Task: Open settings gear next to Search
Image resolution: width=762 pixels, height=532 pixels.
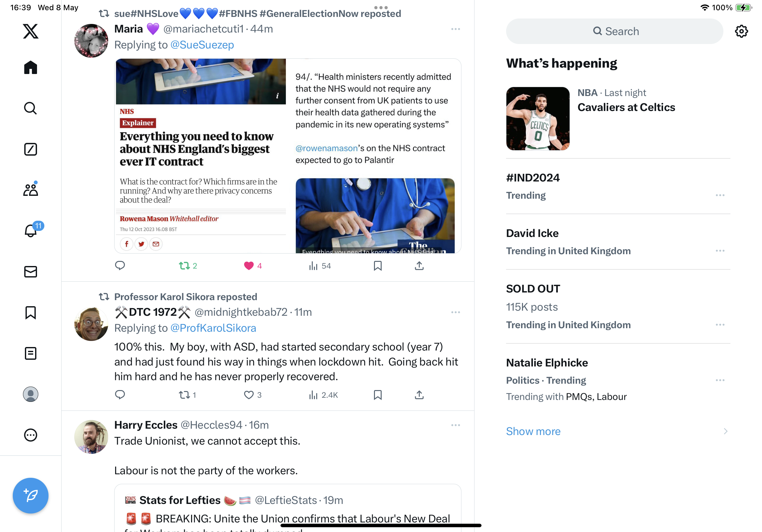Action: [x=741, y=31]
